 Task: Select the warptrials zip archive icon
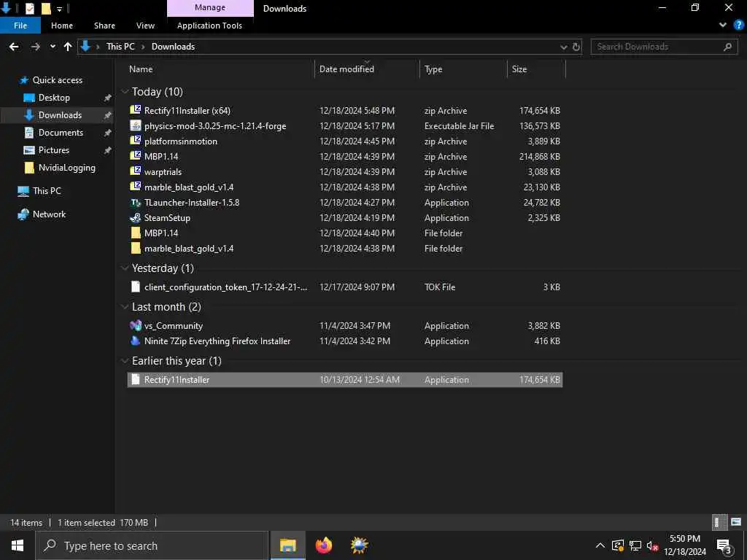point(136,171)
